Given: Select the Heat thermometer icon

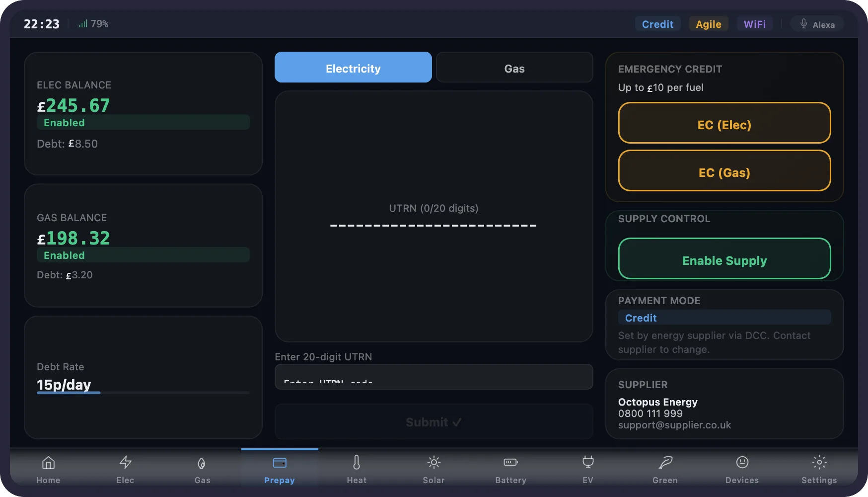Looking at the screenshot, I should [x=357, y=469].
